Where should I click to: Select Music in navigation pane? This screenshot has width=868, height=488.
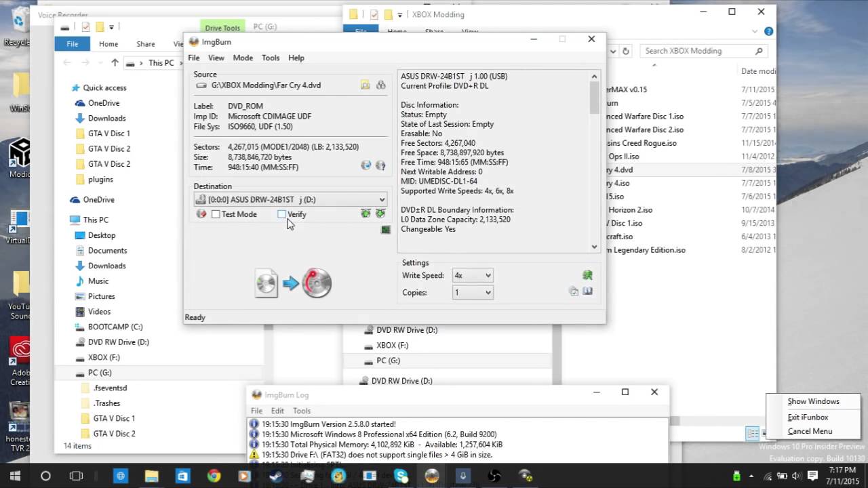point(98,281)
